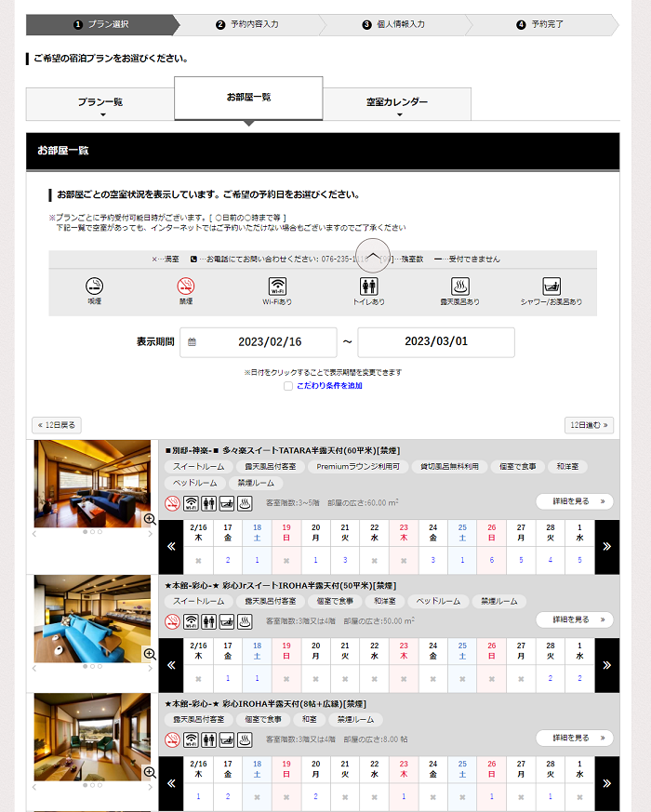The height and width of the screenshot is (812, 651).
Task: Zoom the 彩心IROHA 8帖 room photo
Action: coord(150,772)
